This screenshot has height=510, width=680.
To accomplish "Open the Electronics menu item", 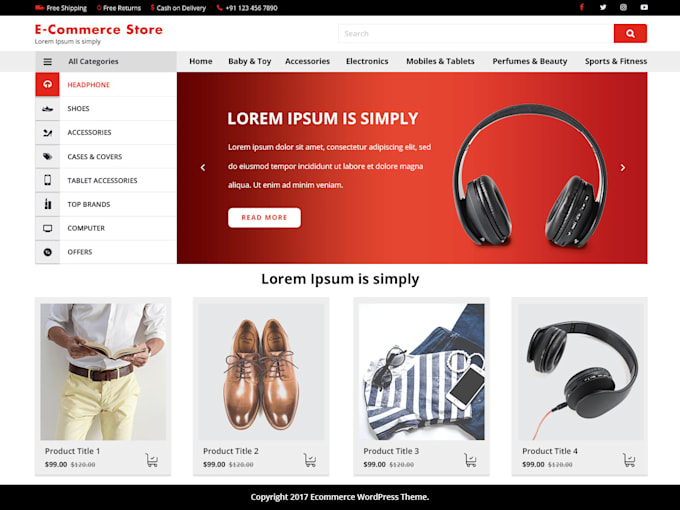I will (367, 61).
